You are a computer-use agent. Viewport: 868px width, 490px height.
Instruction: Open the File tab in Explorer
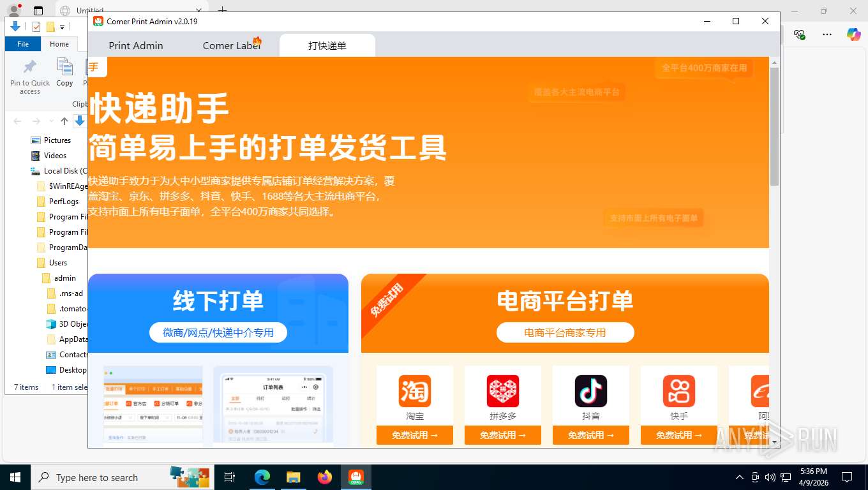point(23,44)
